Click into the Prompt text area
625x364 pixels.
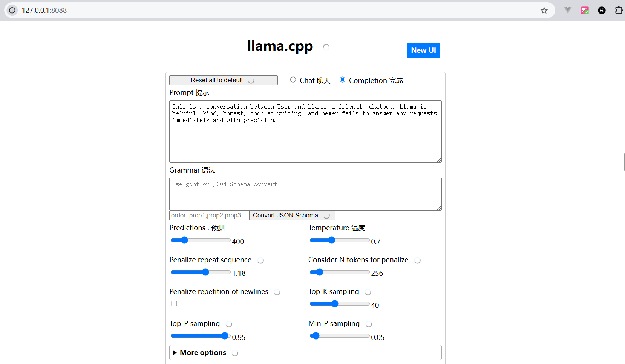coord(305,132)
